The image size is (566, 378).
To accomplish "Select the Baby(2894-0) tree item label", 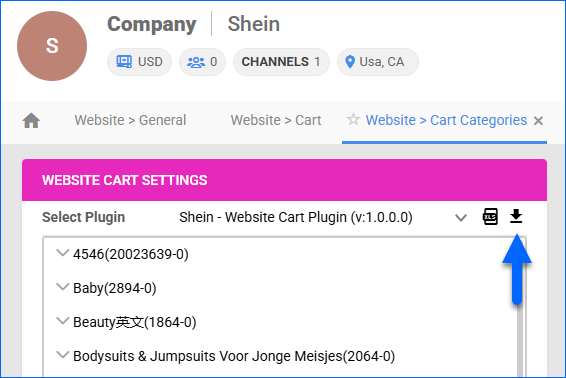I will [x=115, y=288].
